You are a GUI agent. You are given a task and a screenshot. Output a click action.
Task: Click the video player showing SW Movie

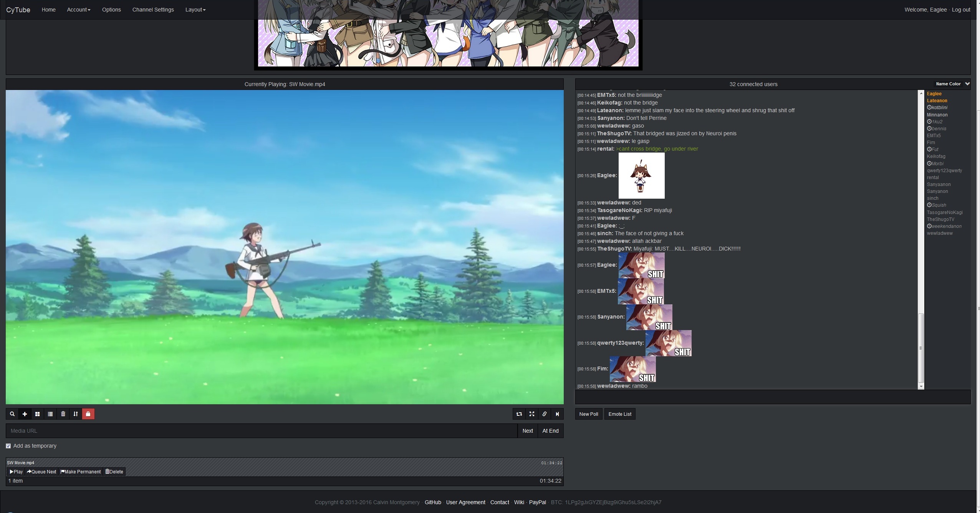click(x=285, y=247)
